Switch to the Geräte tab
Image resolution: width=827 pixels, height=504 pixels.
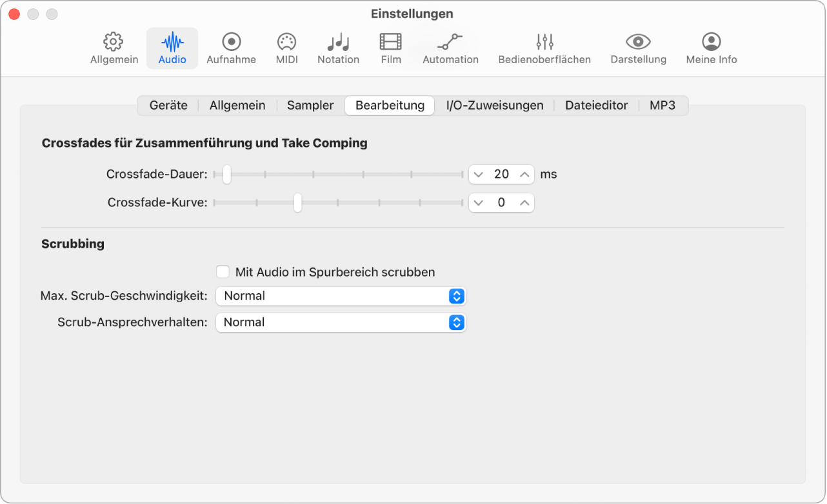168,105
